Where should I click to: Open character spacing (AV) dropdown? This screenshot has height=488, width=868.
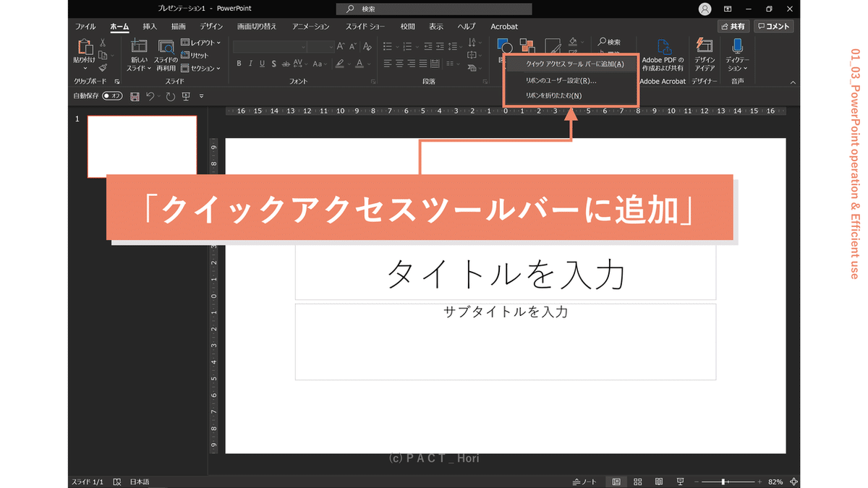[302, 64]
